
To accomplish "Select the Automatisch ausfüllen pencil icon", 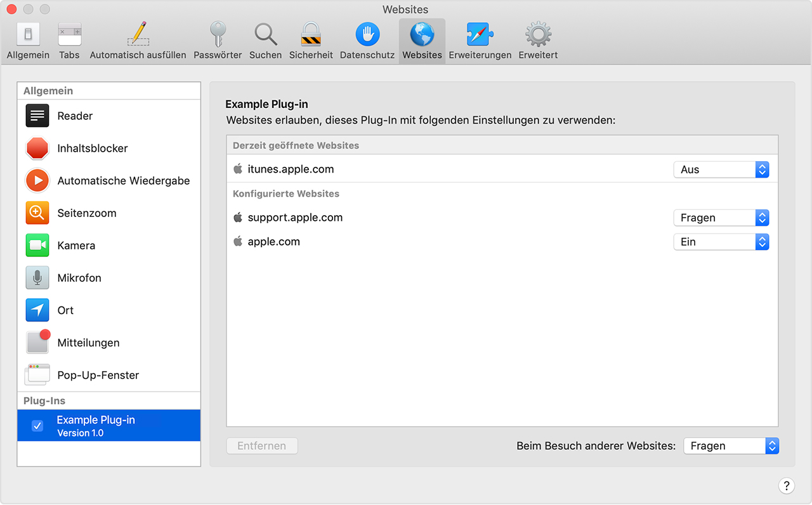I will [138, 34].
